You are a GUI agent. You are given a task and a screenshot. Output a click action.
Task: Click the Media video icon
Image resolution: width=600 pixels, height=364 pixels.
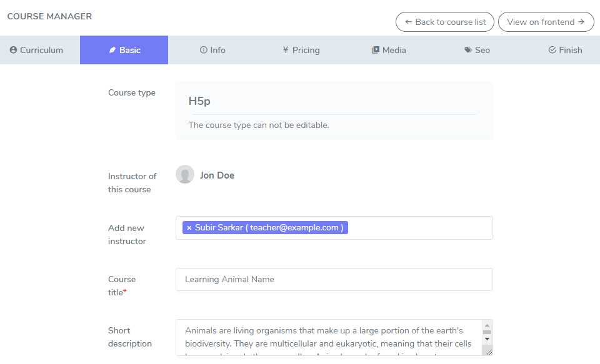point(376,50)
